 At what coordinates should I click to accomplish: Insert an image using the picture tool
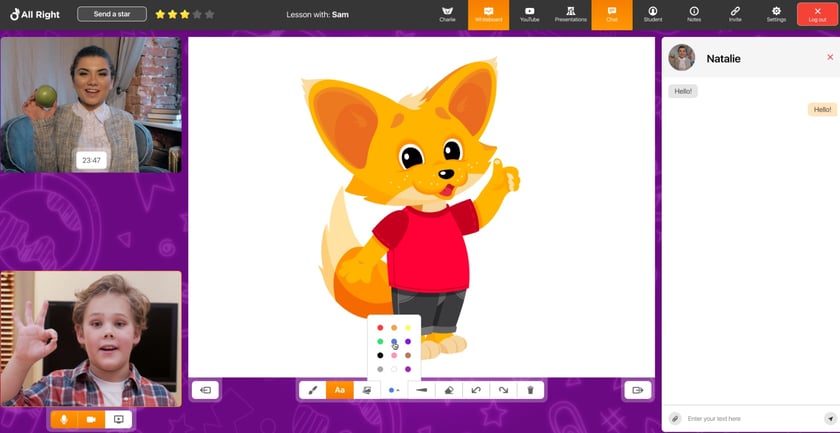[367, 390]
